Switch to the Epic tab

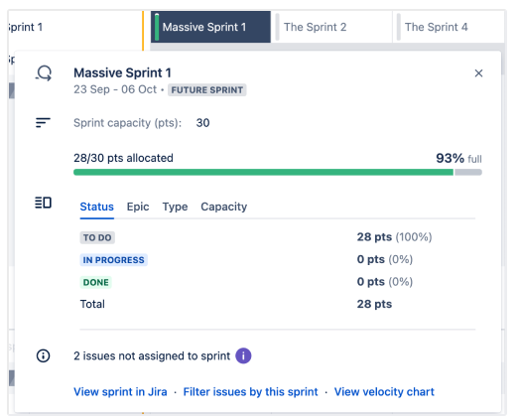coord(138,207)
